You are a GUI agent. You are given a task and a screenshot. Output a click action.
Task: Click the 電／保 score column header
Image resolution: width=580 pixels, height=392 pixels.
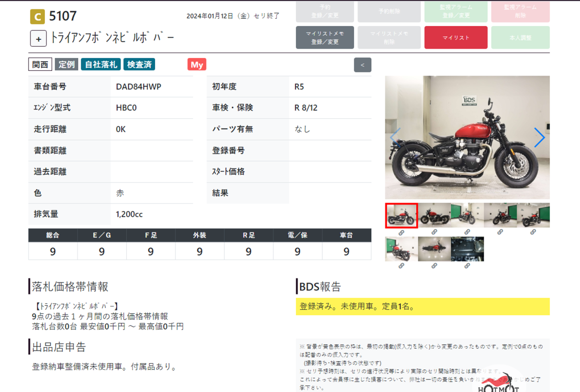(297, 235)
